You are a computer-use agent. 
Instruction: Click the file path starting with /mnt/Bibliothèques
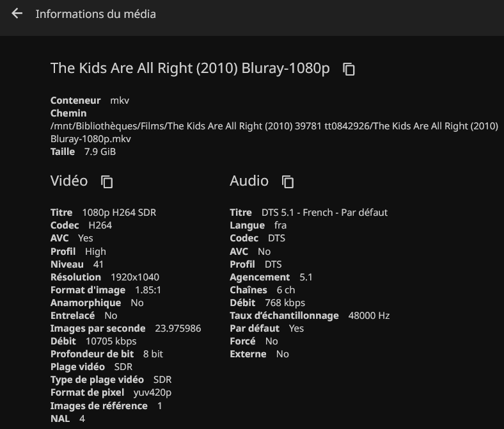[x=274, y=126]
